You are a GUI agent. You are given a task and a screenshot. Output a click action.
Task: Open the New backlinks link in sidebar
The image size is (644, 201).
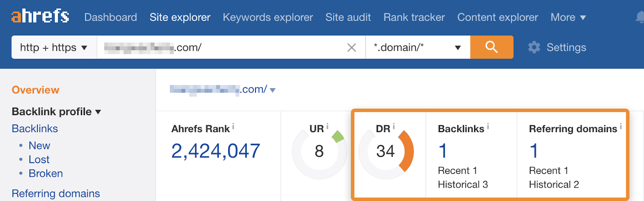point(39,145)
